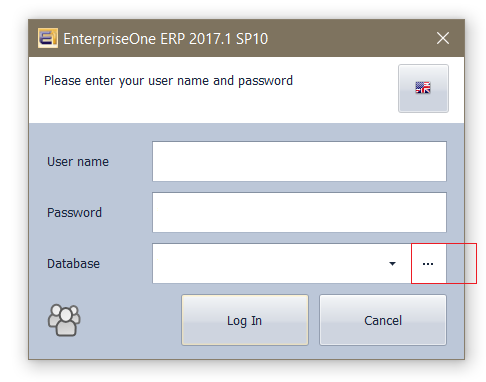Click the "Database" label
The width and height of the screenshot is (486, 382).
73,264
